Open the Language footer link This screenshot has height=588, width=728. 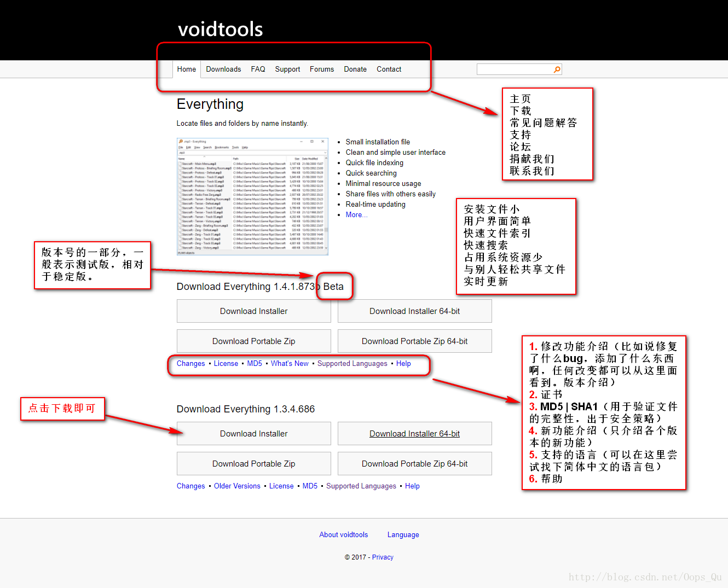point(403,535)
